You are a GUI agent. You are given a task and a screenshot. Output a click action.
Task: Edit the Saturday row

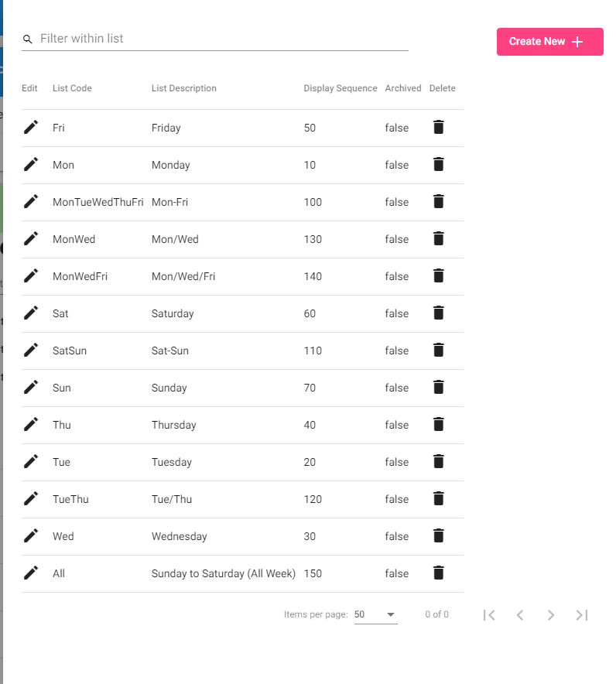pyautogui.click(x=30, y=313)
